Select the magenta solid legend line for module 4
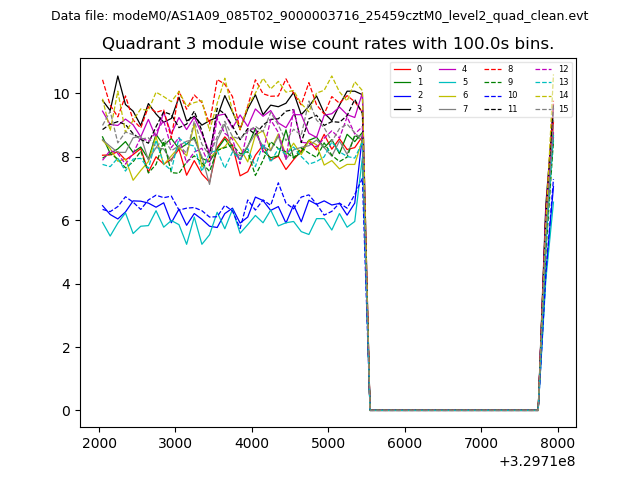The width and height of the screenshot is (640, 480). (x=447, y=69)
